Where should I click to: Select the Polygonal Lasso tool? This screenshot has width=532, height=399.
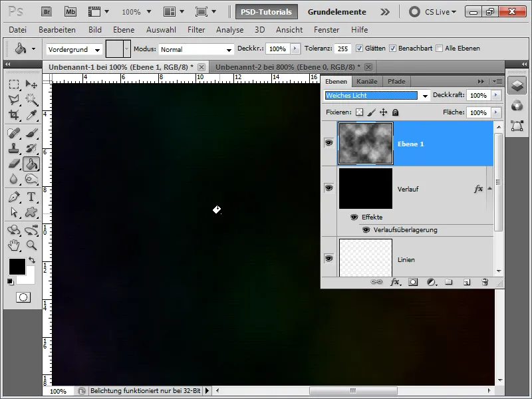13,99
